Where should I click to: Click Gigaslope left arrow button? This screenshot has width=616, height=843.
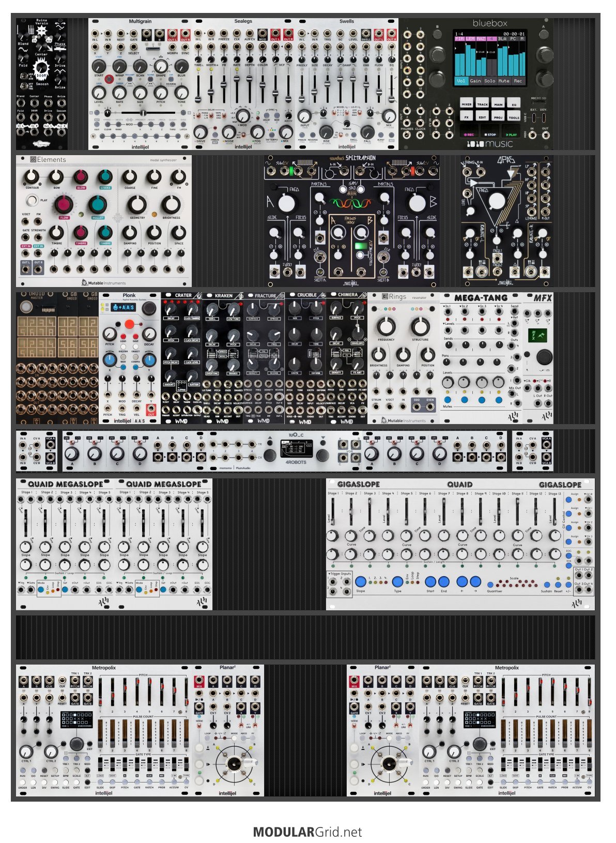(462, 582)
